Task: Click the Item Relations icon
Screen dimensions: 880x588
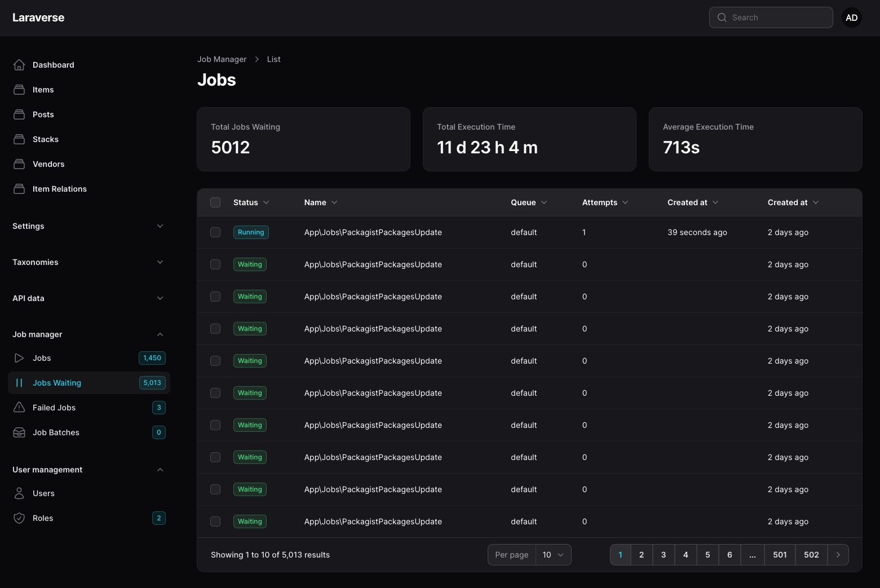Action: click(19, 189)
